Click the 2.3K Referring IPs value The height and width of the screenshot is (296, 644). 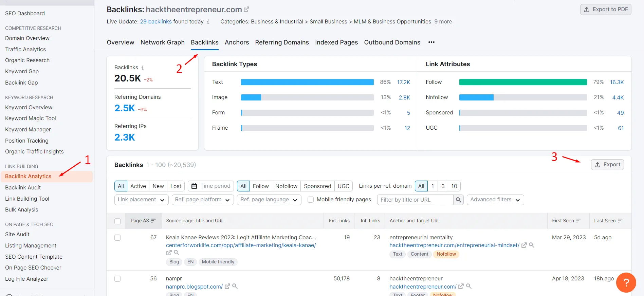(125, 137)
